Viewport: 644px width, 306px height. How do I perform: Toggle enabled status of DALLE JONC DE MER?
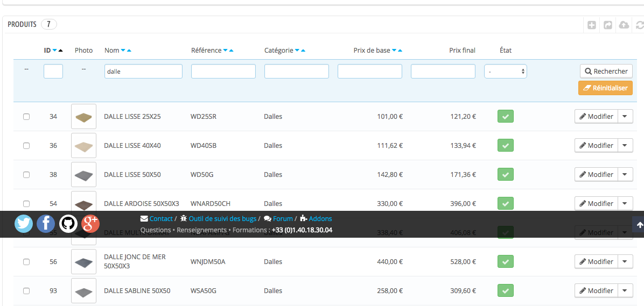pos(506,262)
